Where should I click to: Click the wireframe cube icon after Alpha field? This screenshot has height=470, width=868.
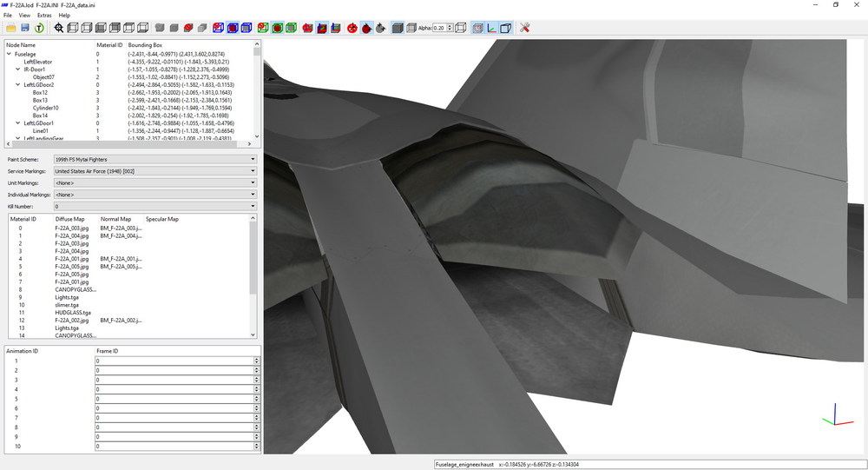click(x=460, y=28)
